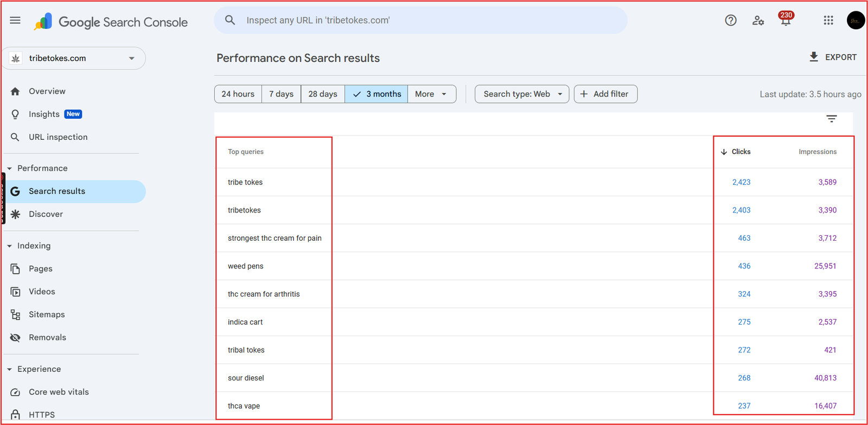
Task: Click the 'tribetokes' query row
Action: pyautogui.click(x=533, y=210)
